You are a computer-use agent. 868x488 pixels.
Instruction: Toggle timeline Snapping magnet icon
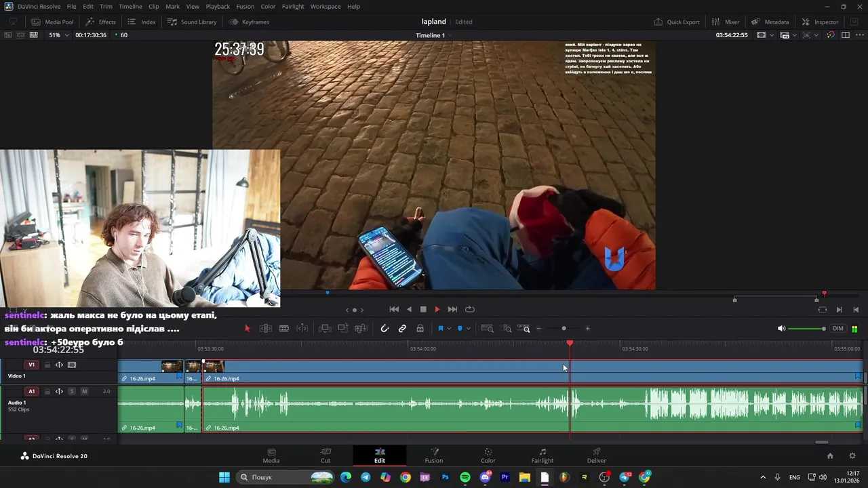pyautogui.click(x=384, y=329)
